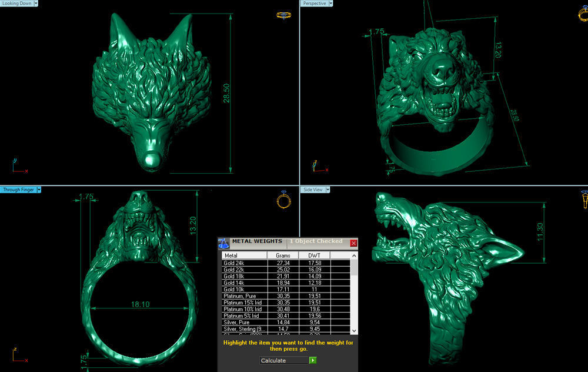The image size is (588, 372).
Task: Select the Gold 24k row
Action: (286, 263)
